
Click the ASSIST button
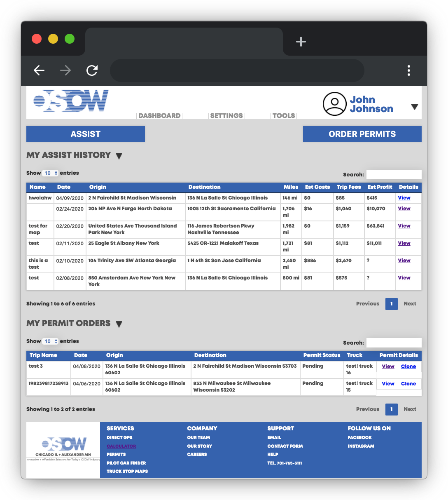click(x=85, y=134)
